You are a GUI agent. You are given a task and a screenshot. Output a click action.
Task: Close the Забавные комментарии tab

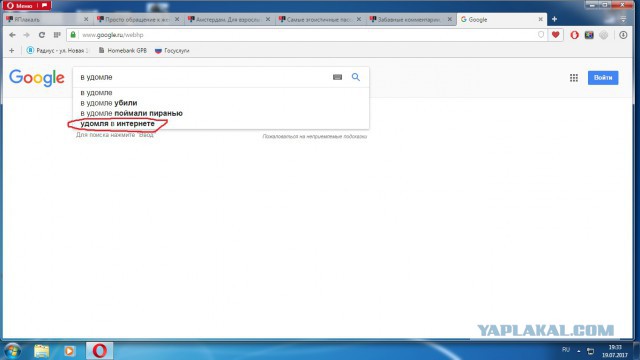tap(449, 19)
